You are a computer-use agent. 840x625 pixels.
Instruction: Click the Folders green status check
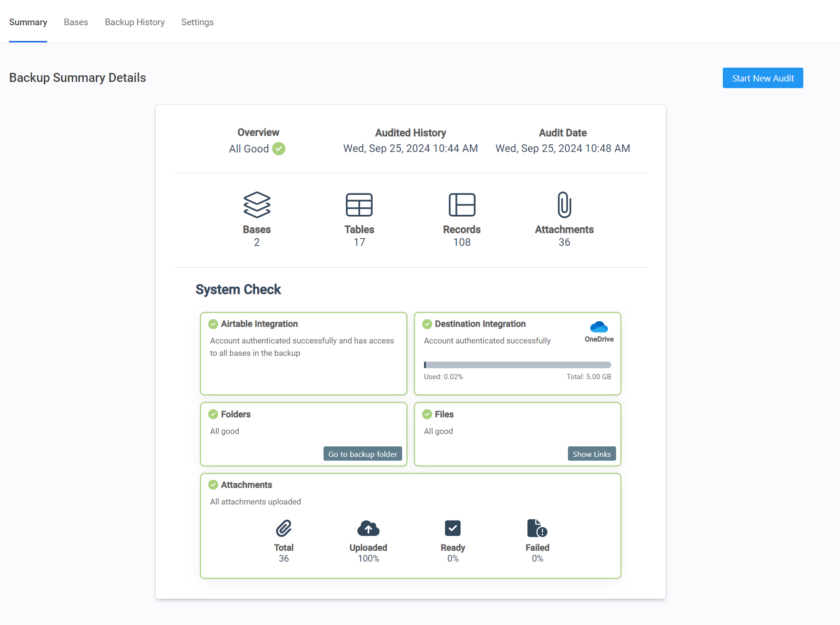pos(213,414)
